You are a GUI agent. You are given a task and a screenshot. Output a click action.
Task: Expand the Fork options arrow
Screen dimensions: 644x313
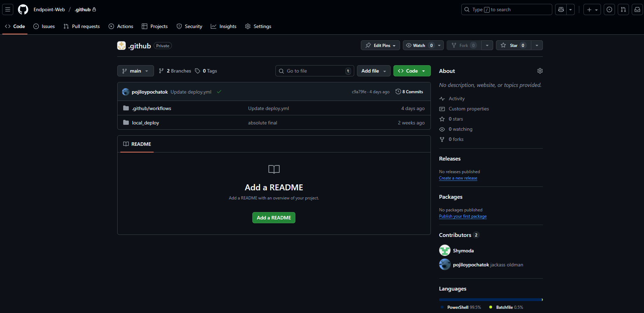click(x=487, y=45)
